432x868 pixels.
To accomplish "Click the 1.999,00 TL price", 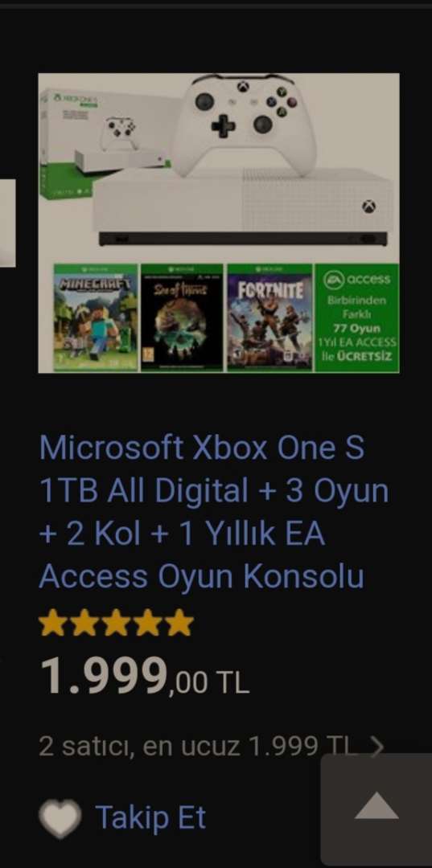I will (144, 676).
